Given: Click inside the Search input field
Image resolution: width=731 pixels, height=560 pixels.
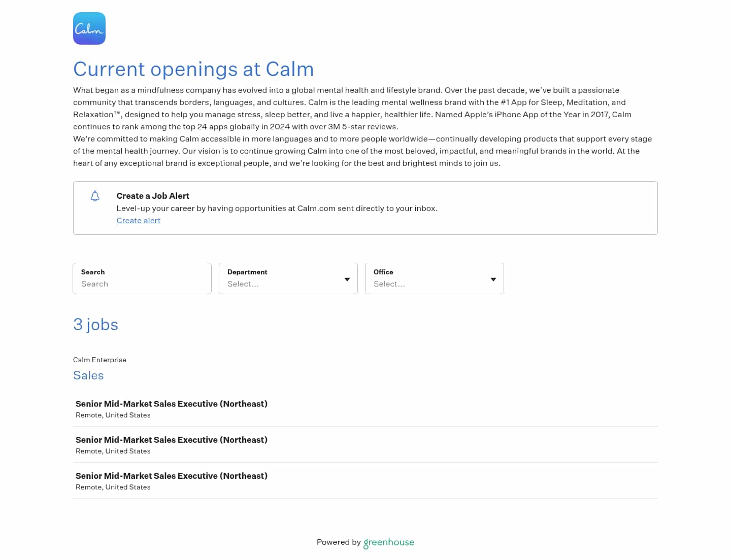Looking at the screenshot, I should click(142, 284).
